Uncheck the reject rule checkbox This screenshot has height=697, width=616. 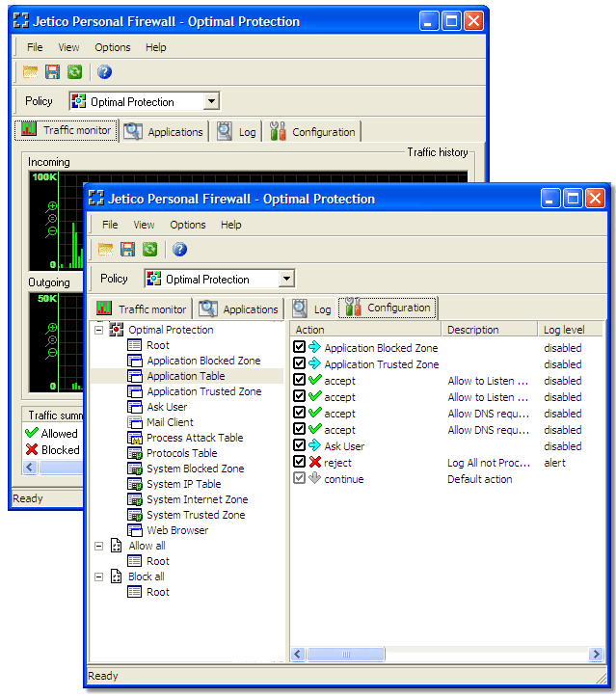(300, 462)
